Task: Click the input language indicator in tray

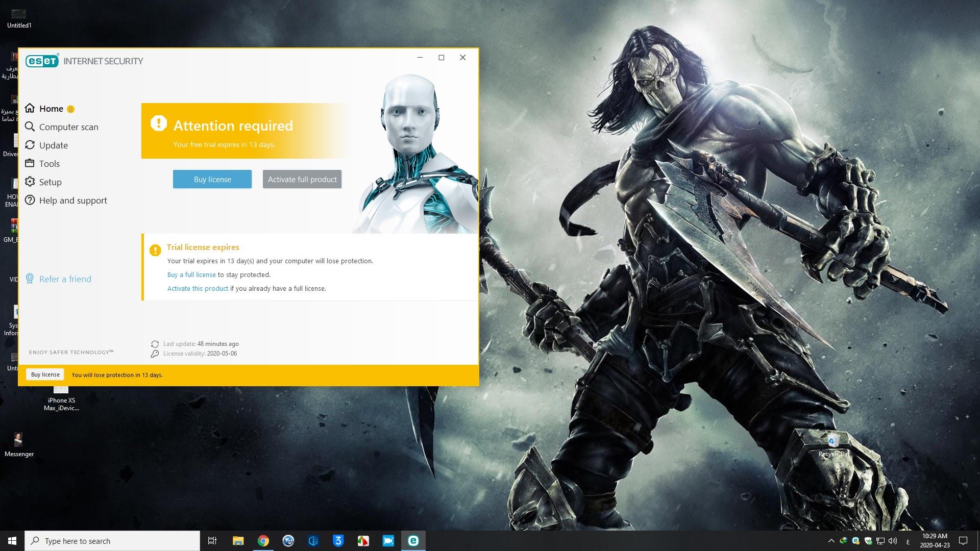Action: click(x=908, y=541)
